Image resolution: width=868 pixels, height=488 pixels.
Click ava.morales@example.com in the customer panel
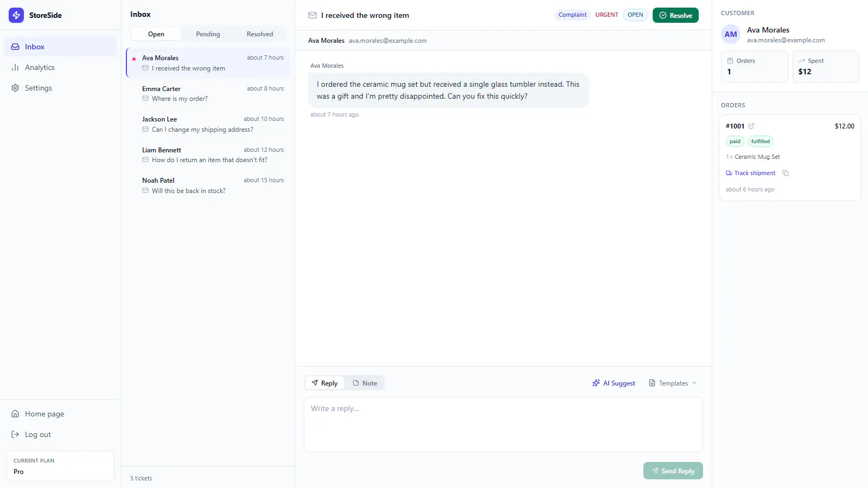[x=786, y=40]
